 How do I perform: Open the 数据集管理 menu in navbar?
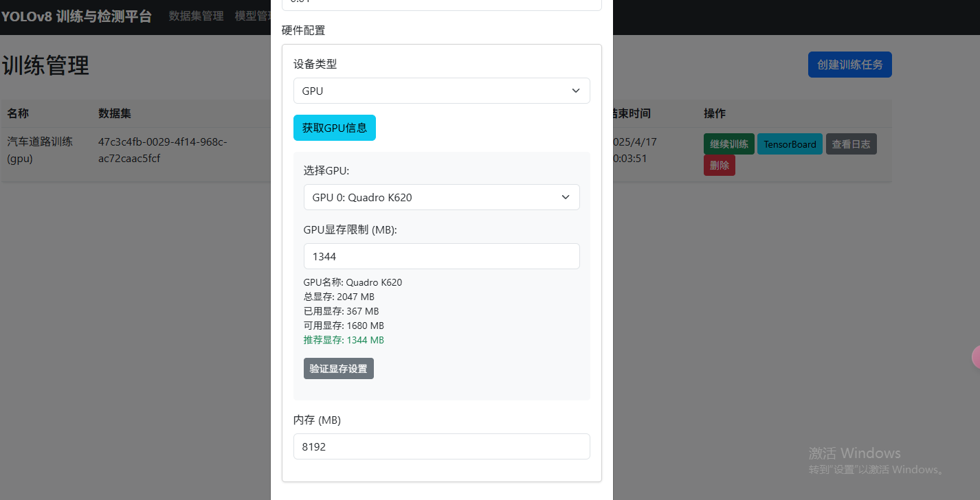[x=196, y=16]
